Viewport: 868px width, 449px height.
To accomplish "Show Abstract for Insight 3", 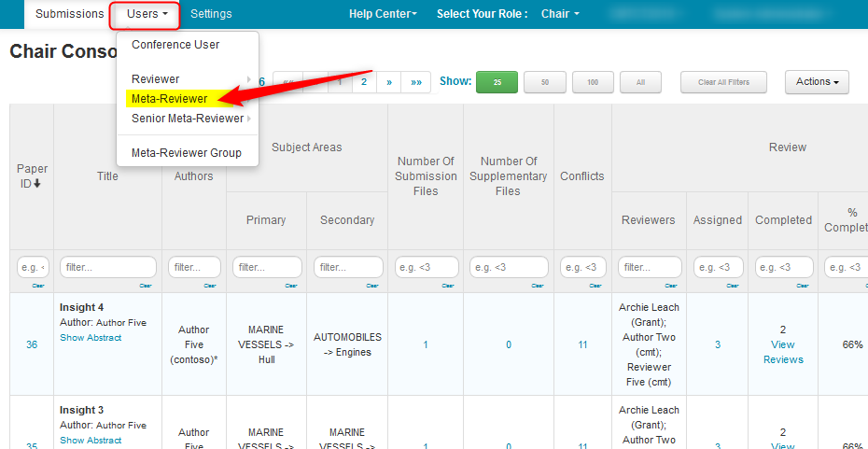I will tap(91, 441).
